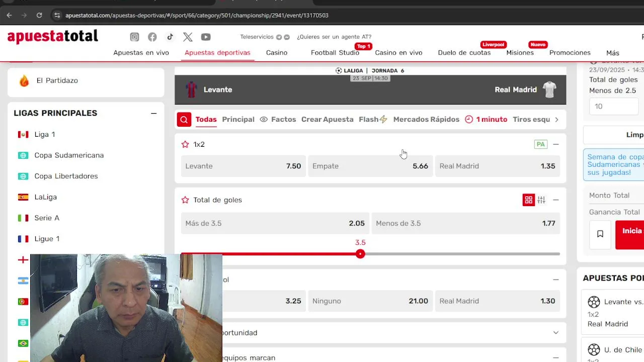This screenshot has width=644, height=362.
Task: Click the browser reload icon
Action: click(x=39, y=15)
